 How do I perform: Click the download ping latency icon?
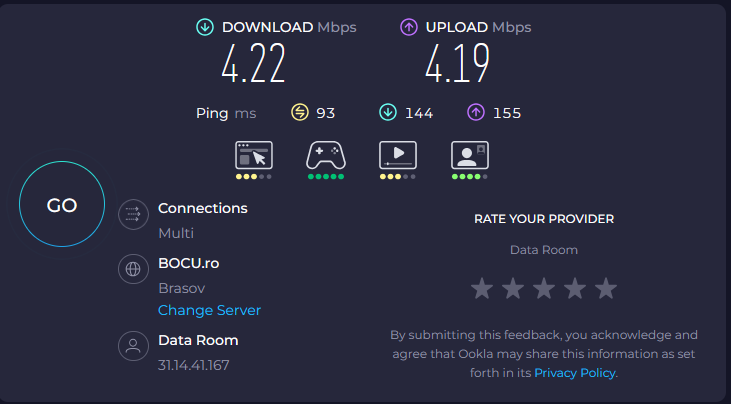pos(388,113)
